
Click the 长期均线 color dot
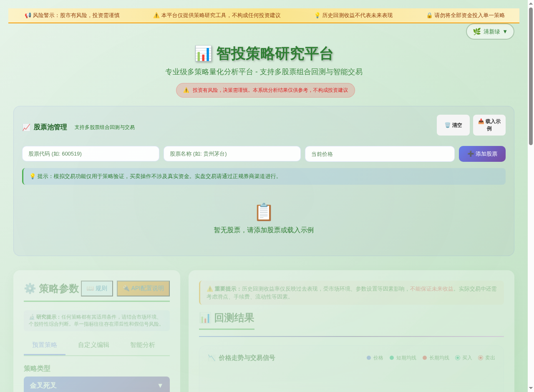(x=424, y=358)
